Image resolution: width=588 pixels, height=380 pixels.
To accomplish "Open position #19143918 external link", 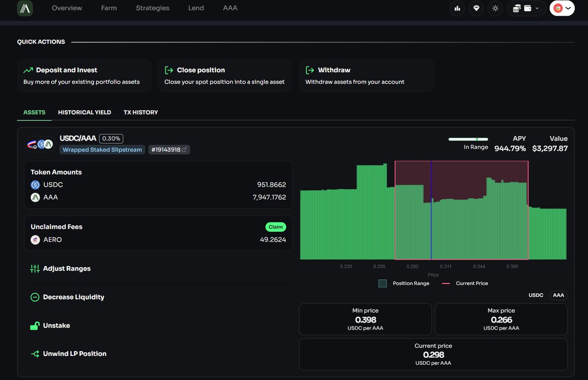I will [169, 150].
